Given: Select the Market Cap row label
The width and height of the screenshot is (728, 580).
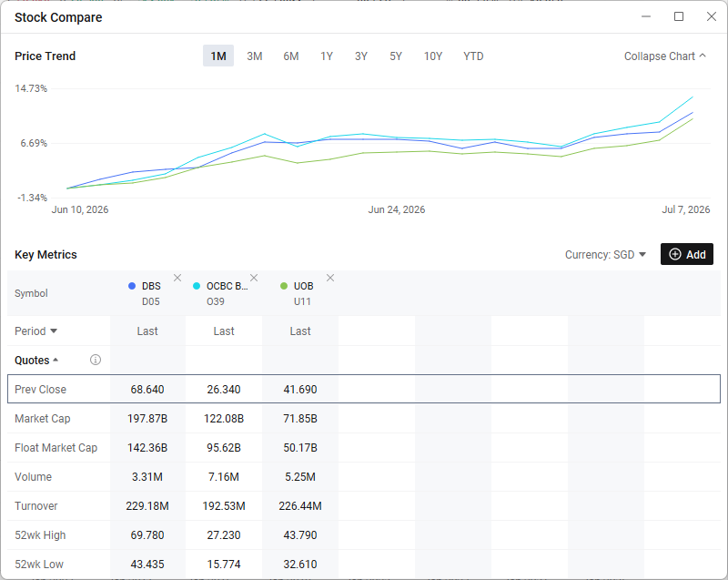Looking at the screenshot, I should click(42, 419).
